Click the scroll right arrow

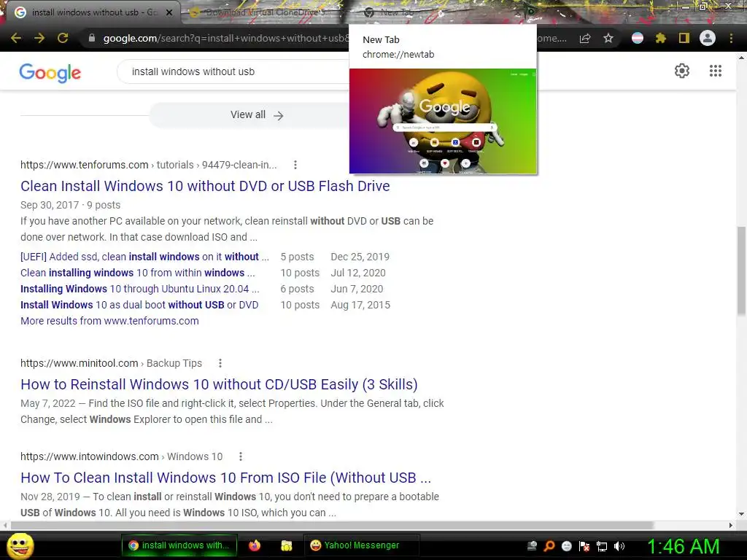click(x=731, y=525)
